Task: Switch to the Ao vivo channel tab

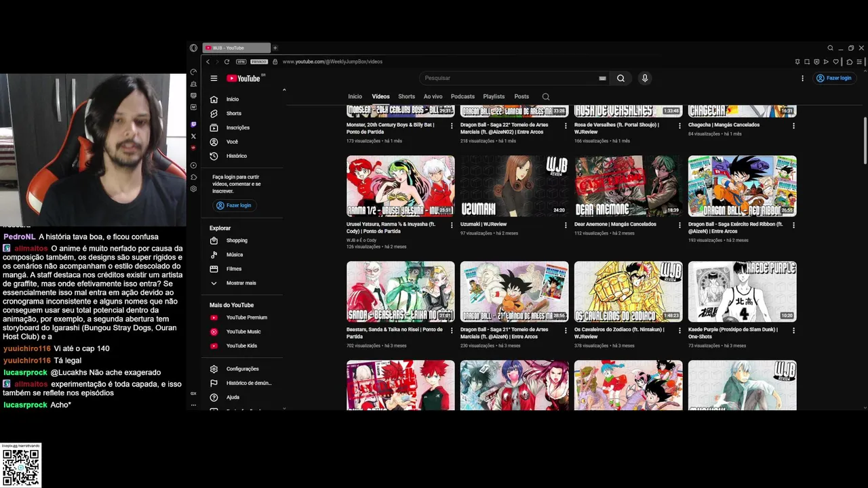Action: click(x=433, y=97)
